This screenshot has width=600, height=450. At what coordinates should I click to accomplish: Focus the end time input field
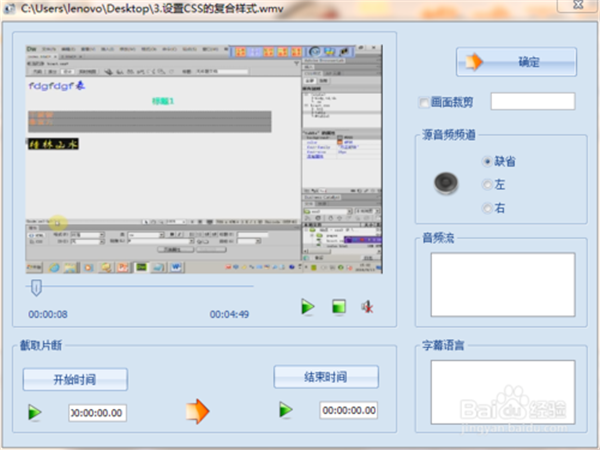coord(349,411)
